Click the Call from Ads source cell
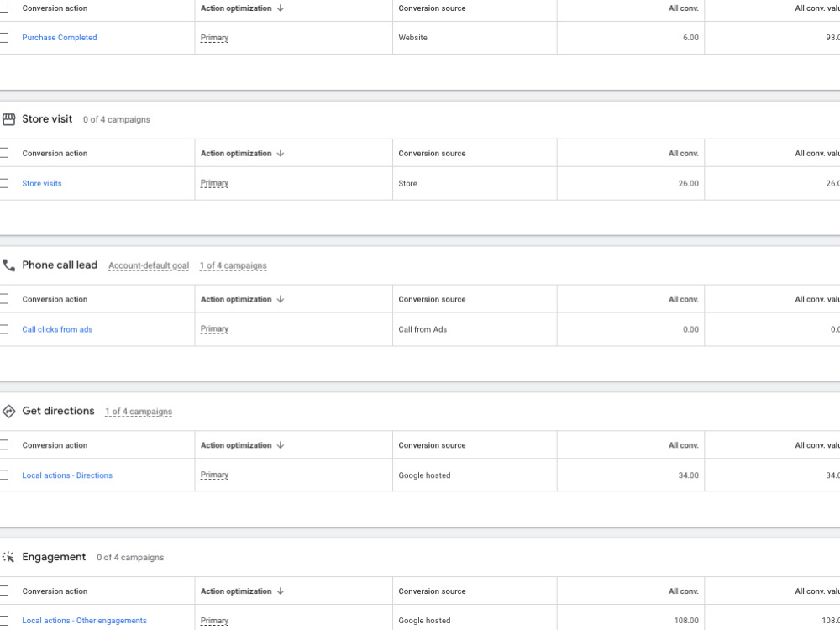The image size is (840, 630). click(423, 329)
